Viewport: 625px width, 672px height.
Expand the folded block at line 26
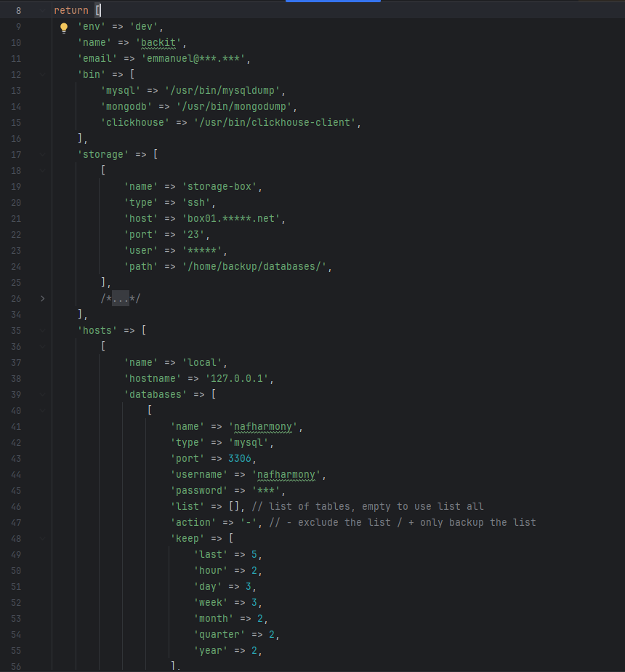pyautogui.click(x=43, y=298)
